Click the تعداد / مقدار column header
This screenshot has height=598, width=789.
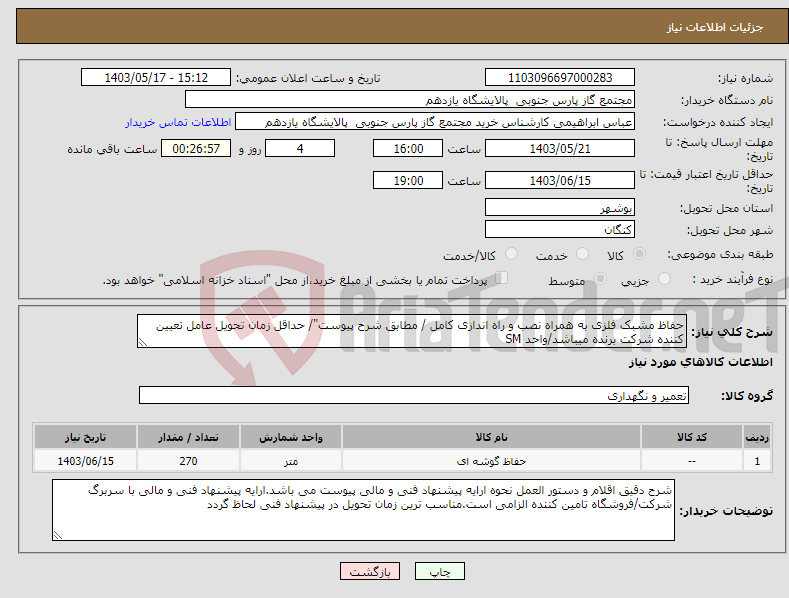pyautogui.click(x=188, y=437)
